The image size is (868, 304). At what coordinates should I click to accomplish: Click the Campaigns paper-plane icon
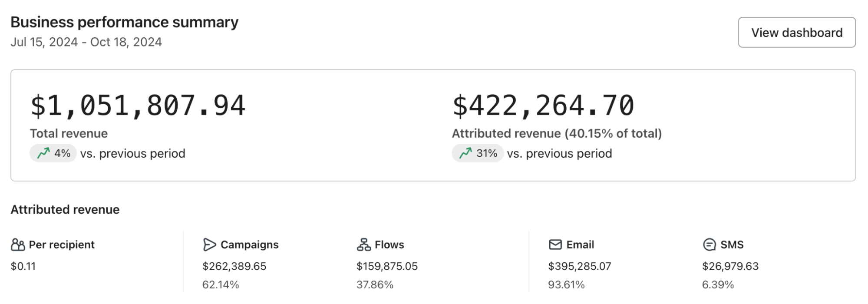point(209,245)
